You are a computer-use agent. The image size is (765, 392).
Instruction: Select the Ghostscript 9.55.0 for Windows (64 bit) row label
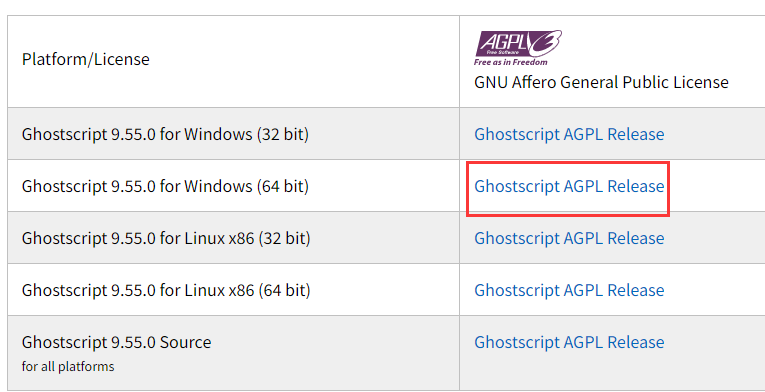pyautogui.click(x=165, y=186)
